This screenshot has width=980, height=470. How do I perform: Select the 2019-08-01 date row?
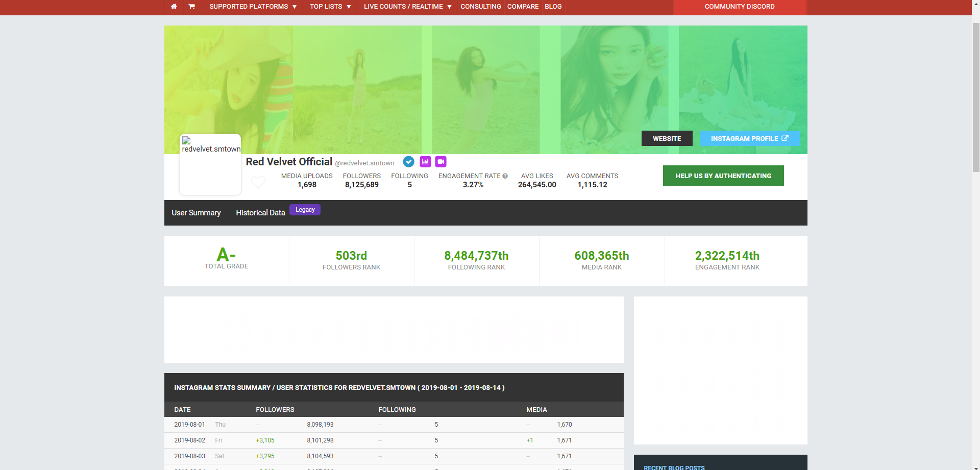[x=394, y=425]
